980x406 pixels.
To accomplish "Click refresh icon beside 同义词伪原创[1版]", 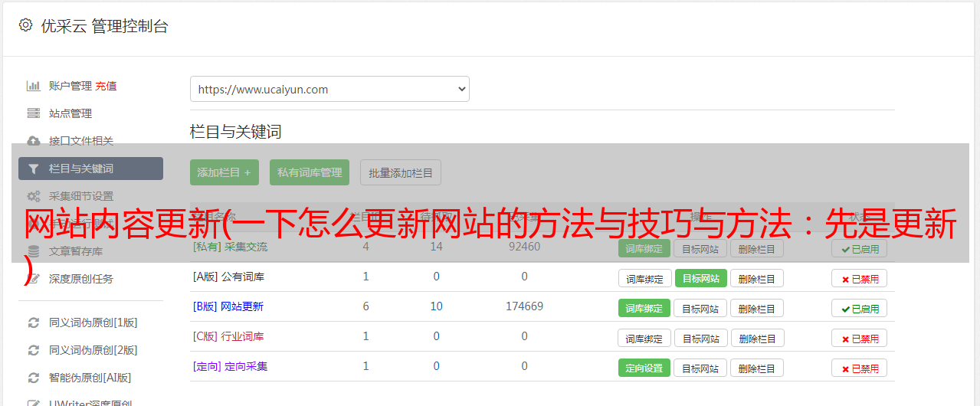I will tap(33, 323).
